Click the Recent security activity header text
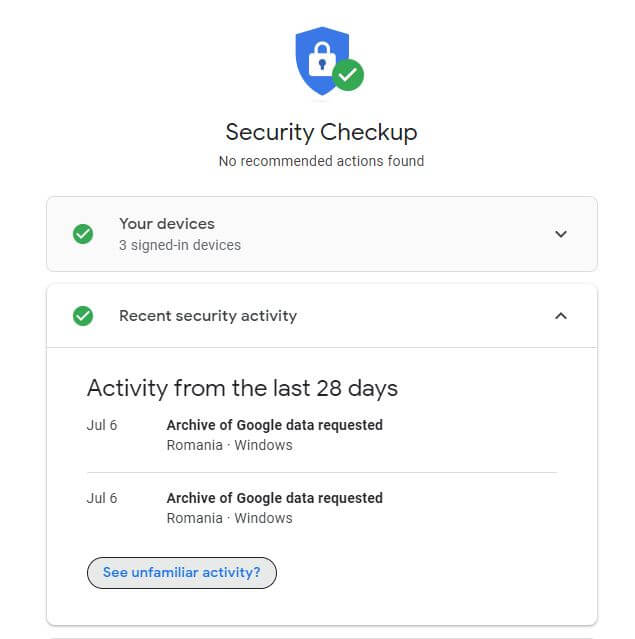Screen dimensions: 635x639 point(208,316)
